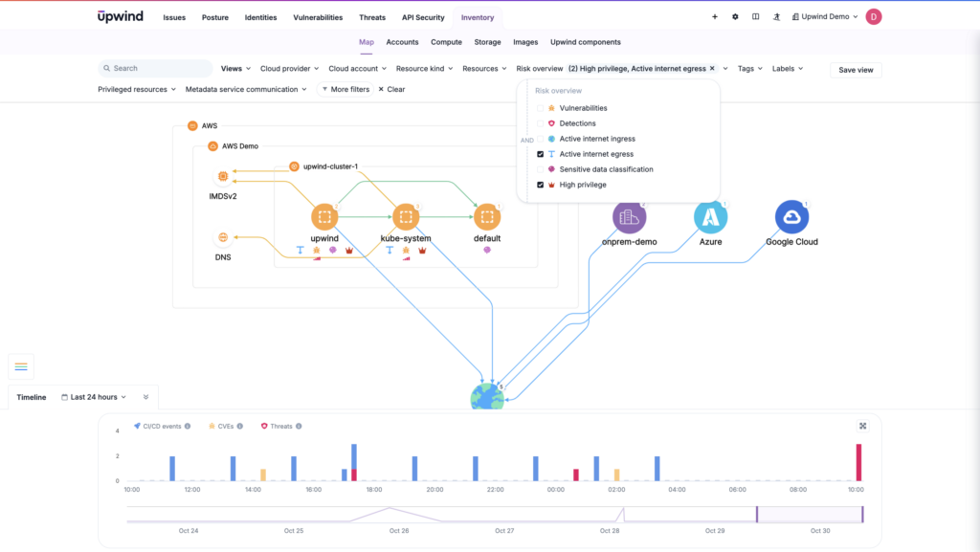Click the internet globe icon on map
The height and width of the screenshot is (552, 980).
[487, 397]
